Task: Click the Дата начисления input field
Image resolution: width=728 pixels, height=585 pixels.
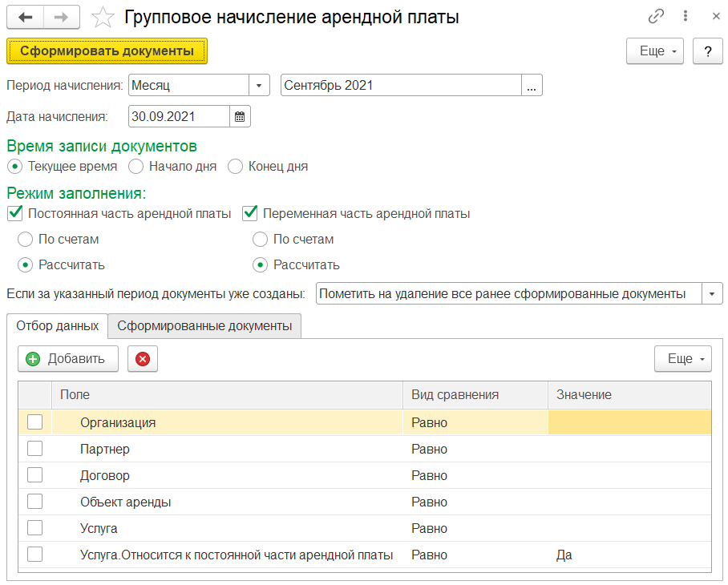Action: [179, 116]
